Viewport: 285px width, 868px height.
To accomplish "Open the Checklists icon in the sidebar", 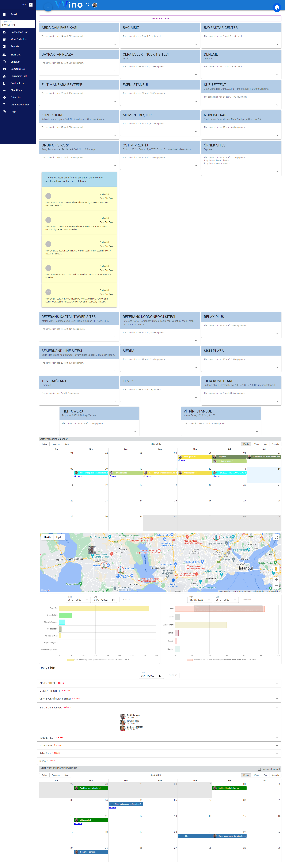I will click(4, 90).
